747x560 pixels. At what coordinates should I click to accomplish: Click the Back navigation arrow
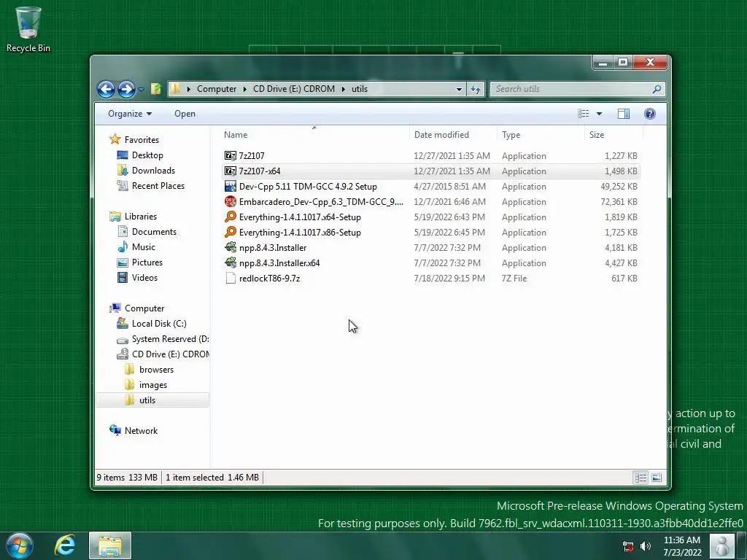[106, 89]
